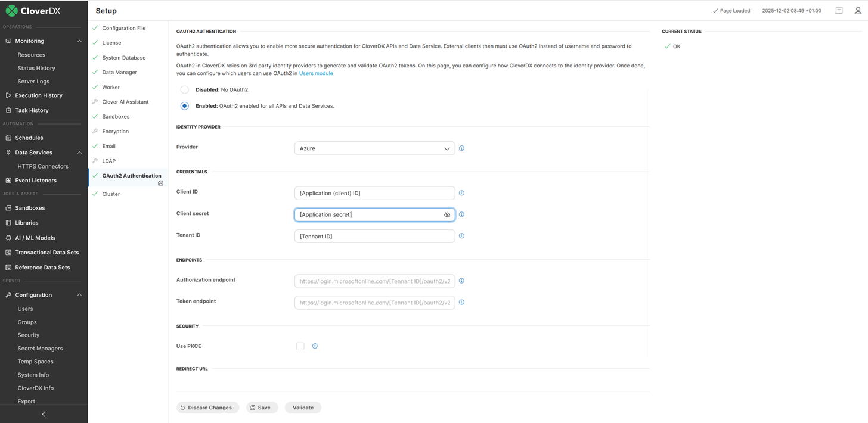Open the feedback comment icon in top bar
The image size is (868, 423).
coord(839,10)
